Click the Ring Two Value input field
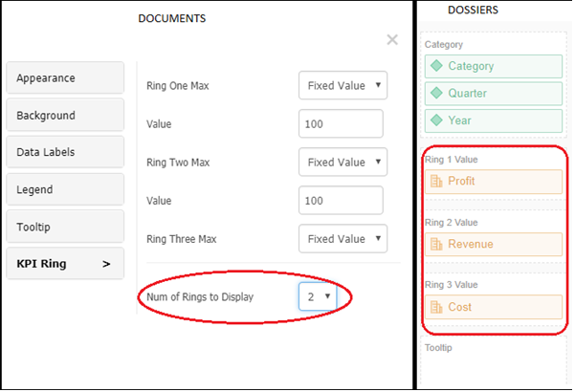575x392 pixels. (x=341, y=200)
